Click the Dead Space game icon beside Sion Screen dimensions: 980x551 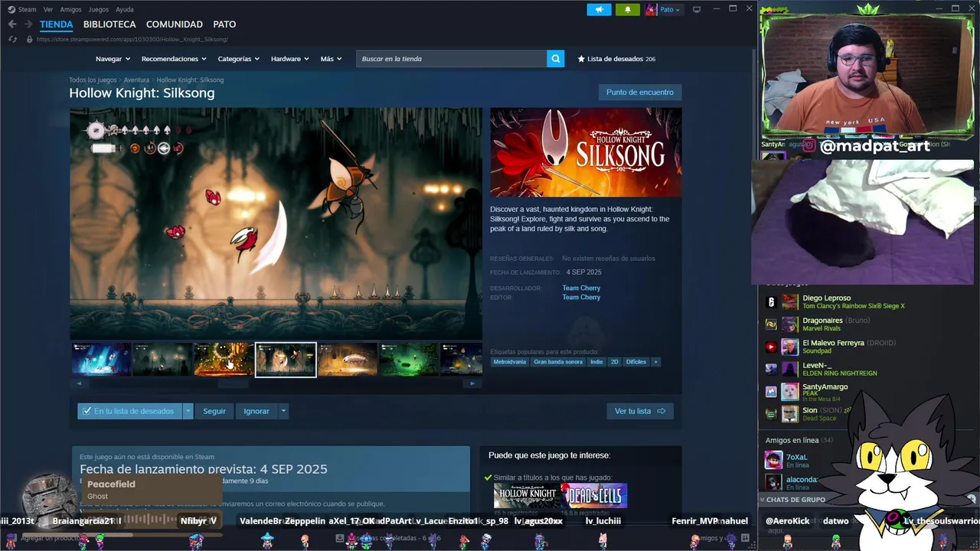click(771, 413)
